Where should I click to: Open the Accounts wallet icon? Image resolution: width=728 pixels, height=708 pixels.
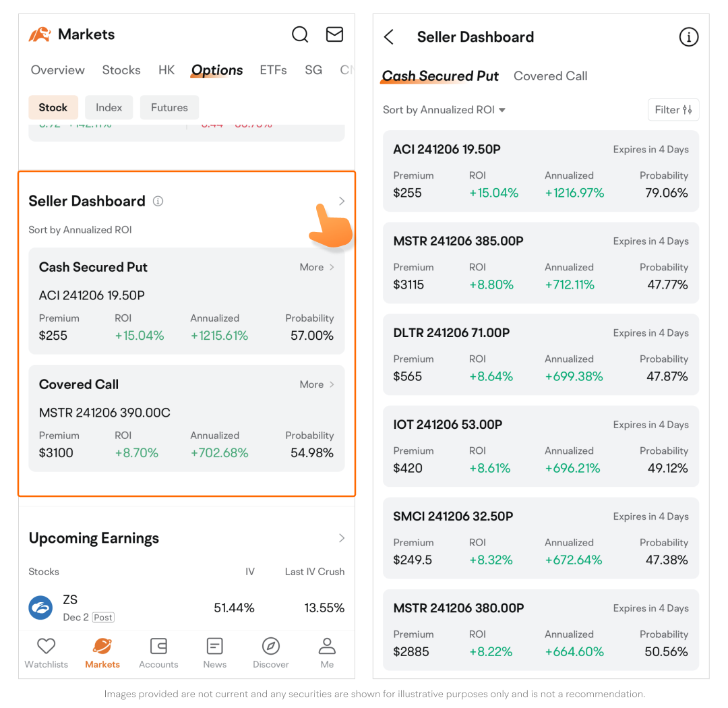coord(158,646)
